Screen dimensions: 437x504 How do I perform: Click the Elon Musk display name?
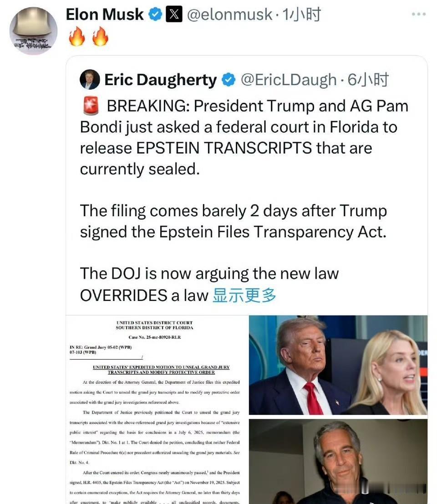tap(105, 15)
